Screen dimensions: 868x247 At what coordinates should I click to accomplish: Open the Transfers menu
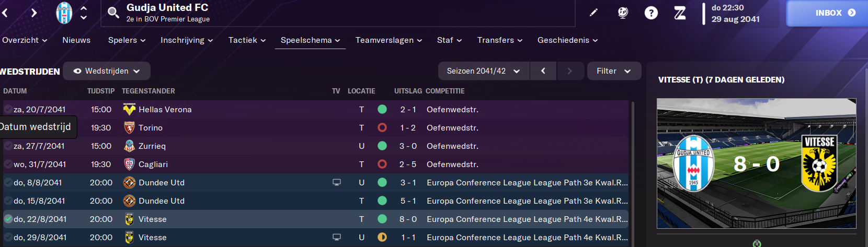[500, 40]
